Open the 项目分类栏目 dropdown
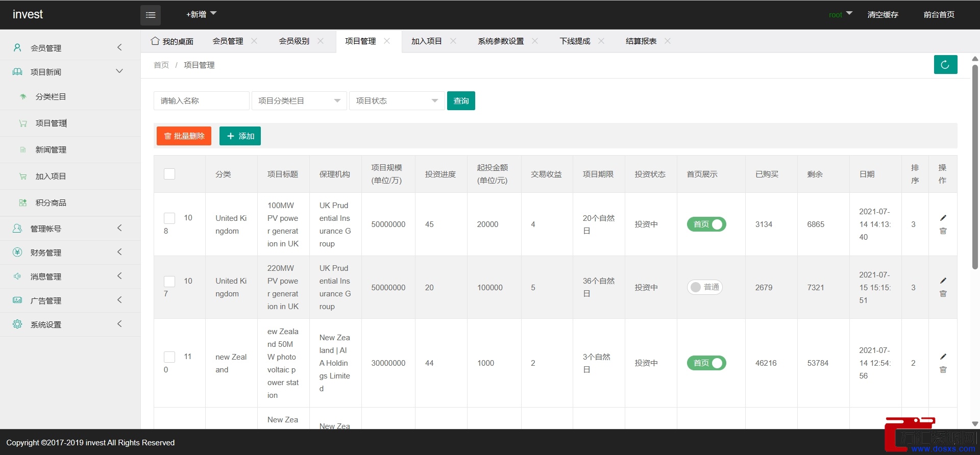The width and height of the screenshot is (980, 455). tap(299, 101)
